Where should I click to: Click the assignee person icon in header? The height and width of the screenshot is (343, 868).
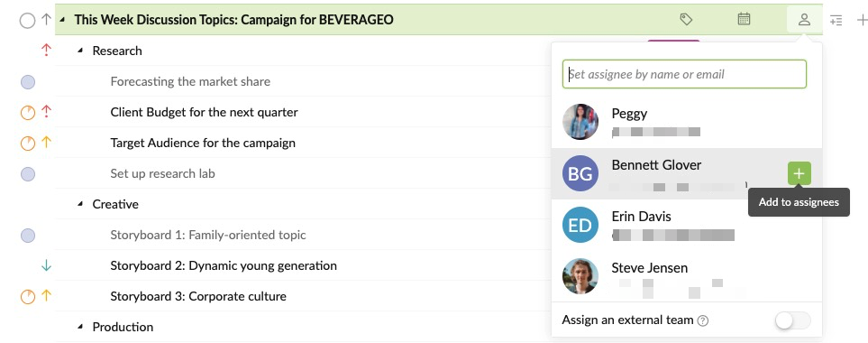point(804,20)
